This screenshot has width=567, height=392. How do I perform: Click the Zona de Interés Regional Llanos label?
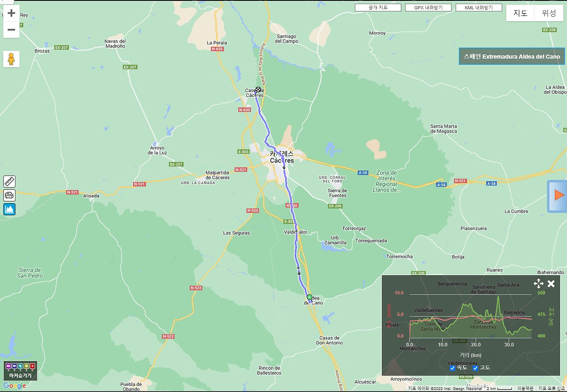click(386, 181)
